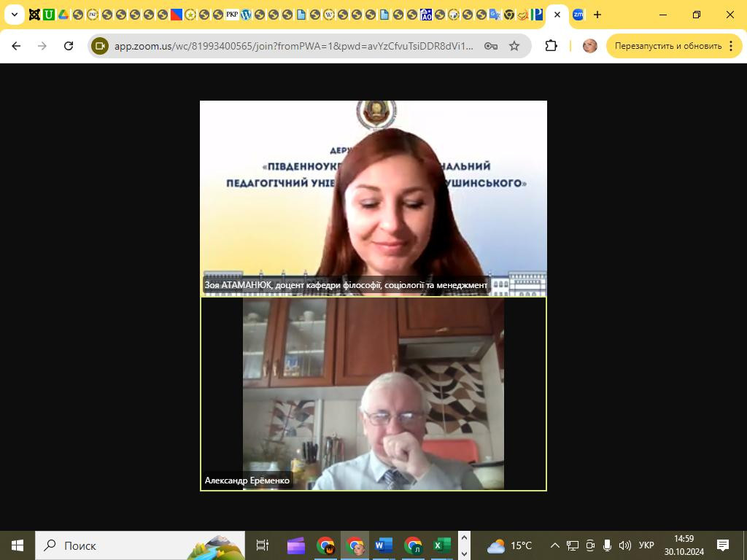The width and height of the screenshot is (747, 560).
Task: Switch the 'УКР' keyboard language
Action: pos(646,545)
